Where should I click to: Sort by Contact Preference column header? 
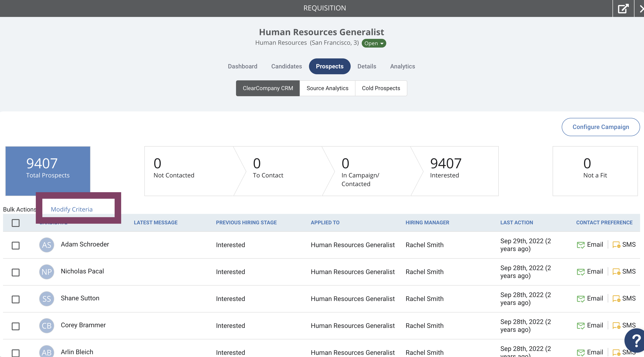604,223
